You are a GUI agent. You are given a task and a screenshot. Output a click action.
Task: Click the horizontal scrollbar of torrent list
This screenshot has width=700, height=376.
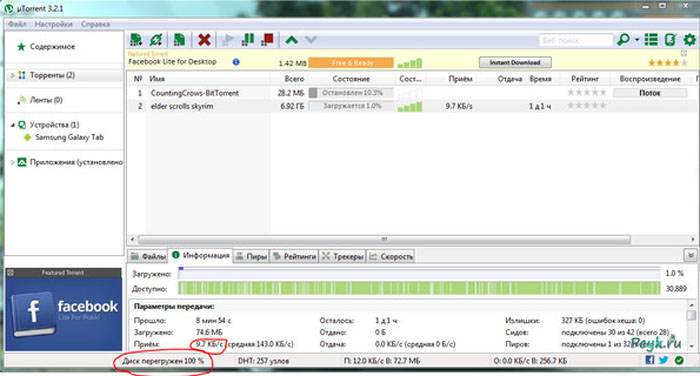tap(384, 240)
